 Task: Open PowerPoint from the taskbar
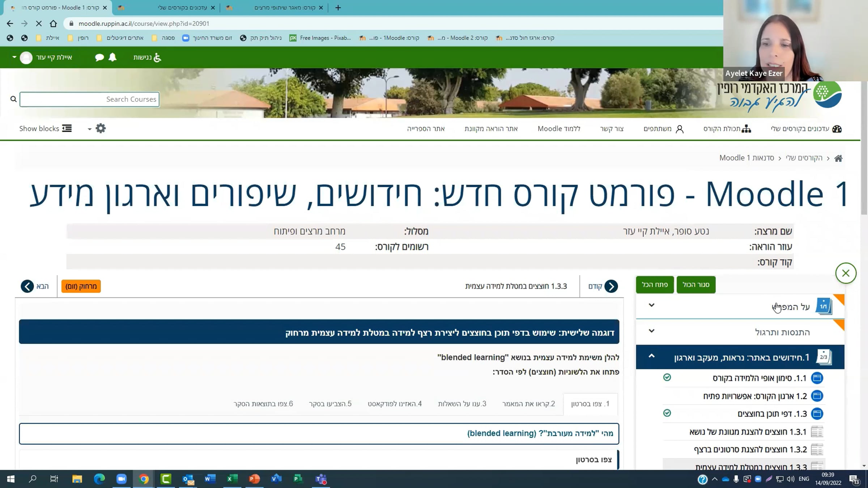254,479
